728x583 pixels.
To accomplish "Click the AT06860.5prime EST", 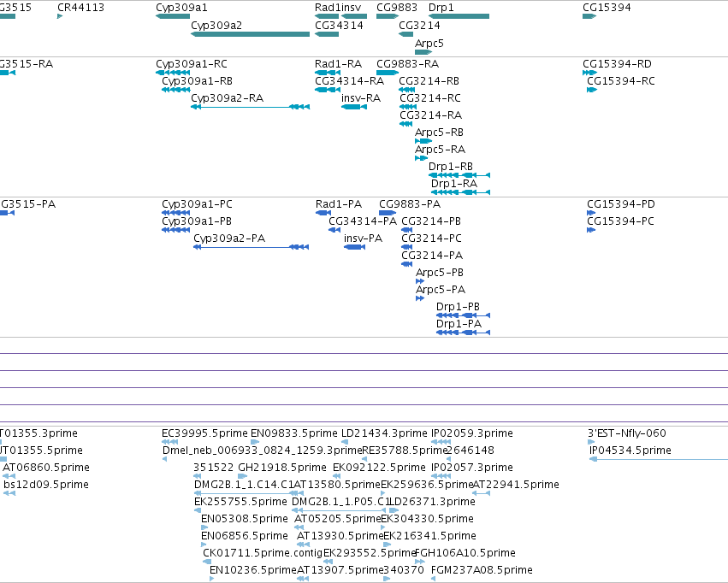I will click(9, 476).
